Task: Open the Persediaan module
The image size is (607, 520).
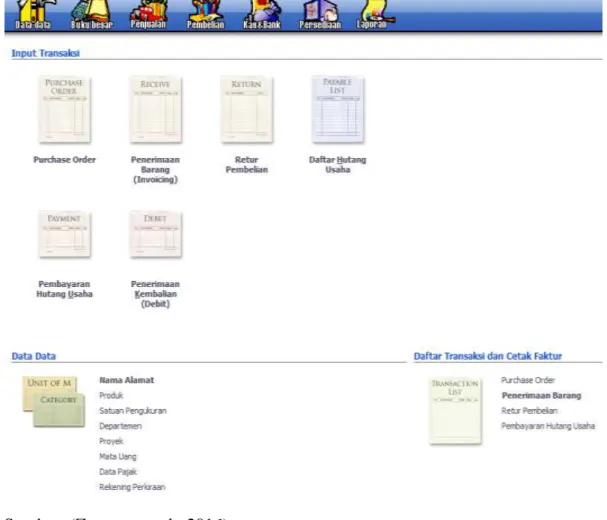Action: click(320, 15)
